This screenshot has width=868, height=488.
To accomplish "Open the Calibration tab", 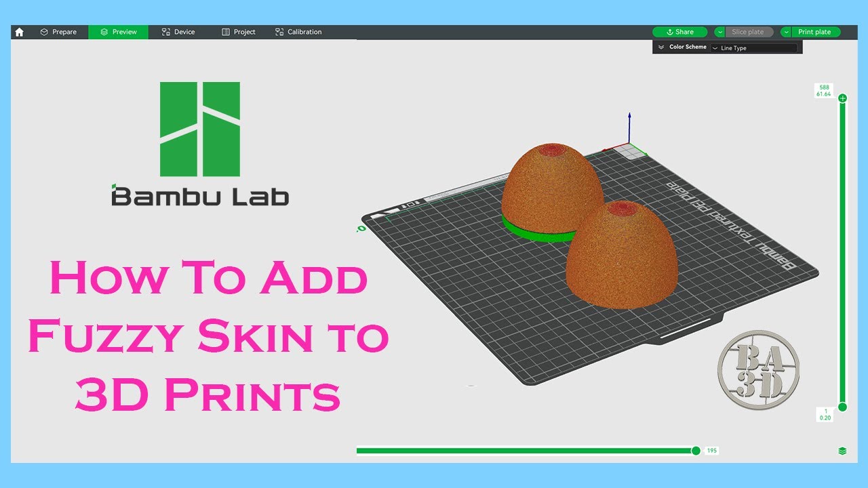I will pyautogui.click(x=298, y=32).
